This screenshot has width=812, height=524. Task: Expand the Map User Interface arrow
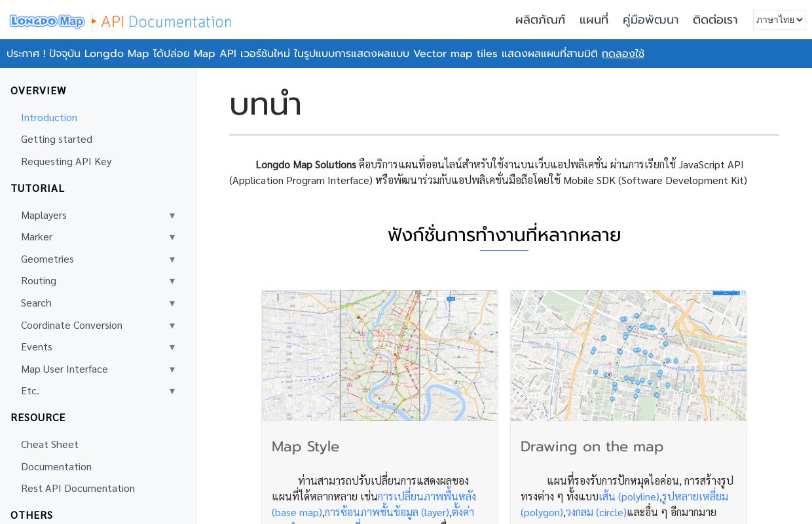click(x=172, y=369)
